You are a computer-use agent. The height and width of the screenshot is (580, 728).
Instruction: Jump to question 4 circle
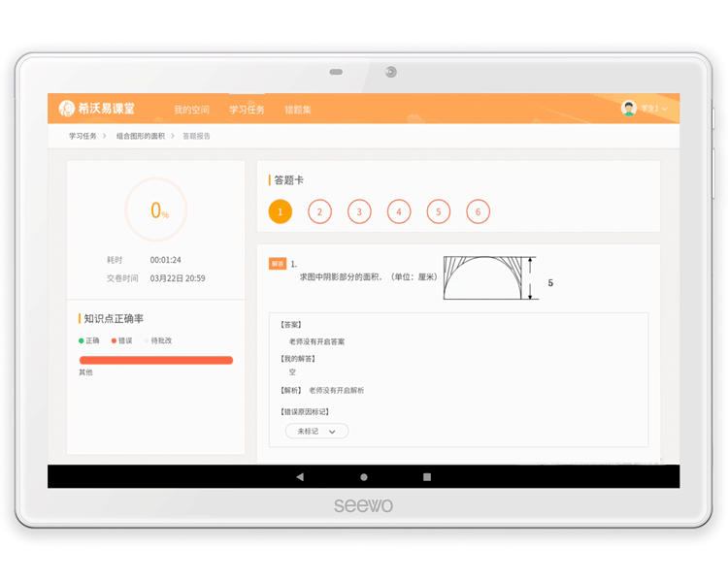pos(399,211)
